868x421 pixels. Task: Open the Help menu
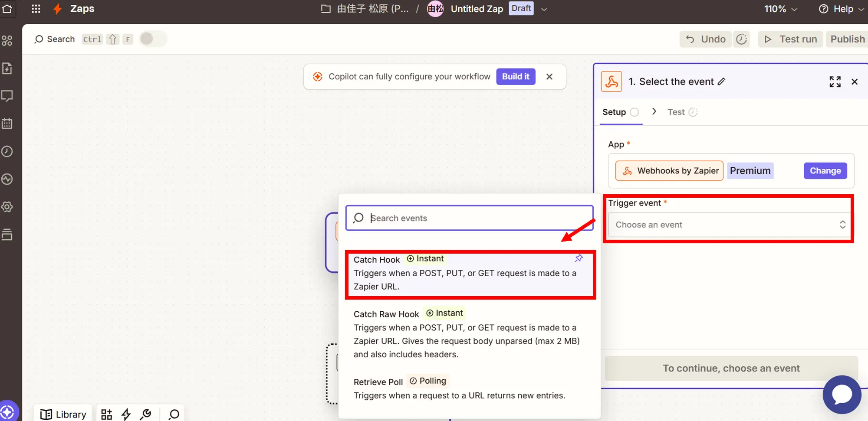tap(842, 9)
